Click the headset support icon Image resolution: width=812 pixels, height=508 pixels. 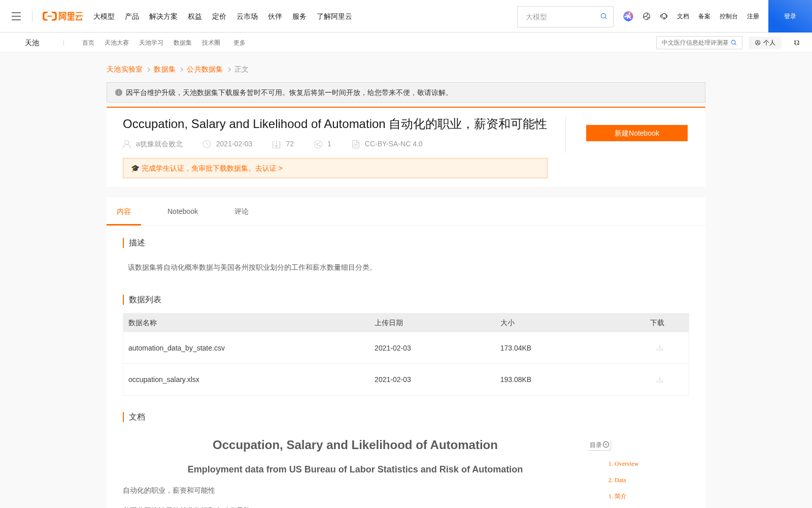664,16
